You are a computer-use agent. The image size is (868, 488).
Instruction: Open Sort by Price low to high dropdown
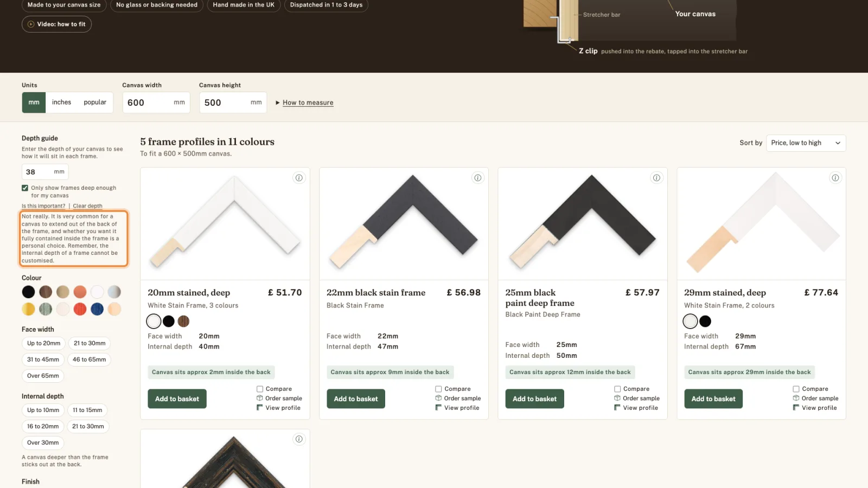click(x=806, y=143)
